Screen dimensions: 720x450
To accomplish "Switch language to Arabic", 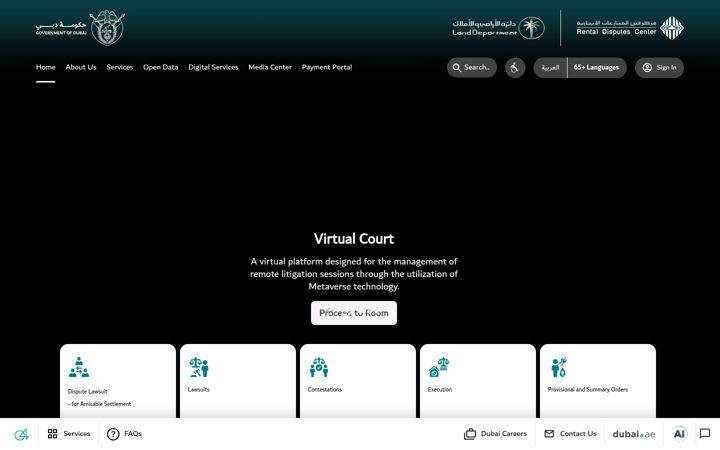I will pos(550,68).
